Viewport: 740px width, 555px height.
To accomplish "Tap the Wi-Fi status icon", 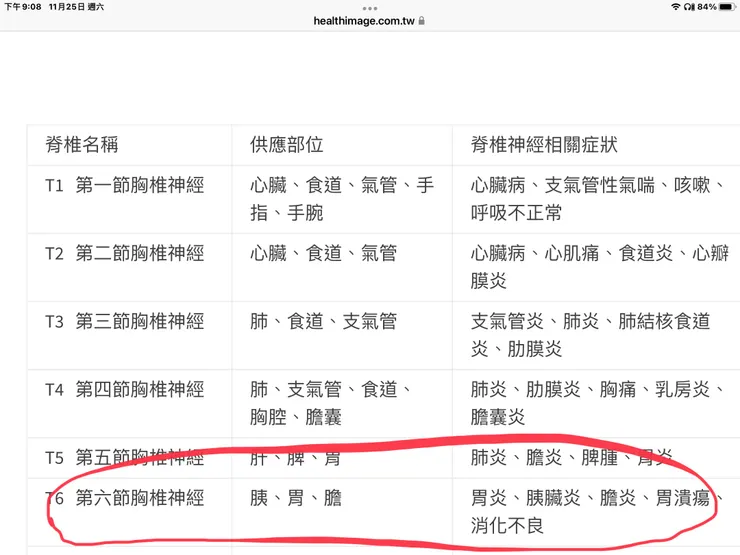I will coord(675,7).
